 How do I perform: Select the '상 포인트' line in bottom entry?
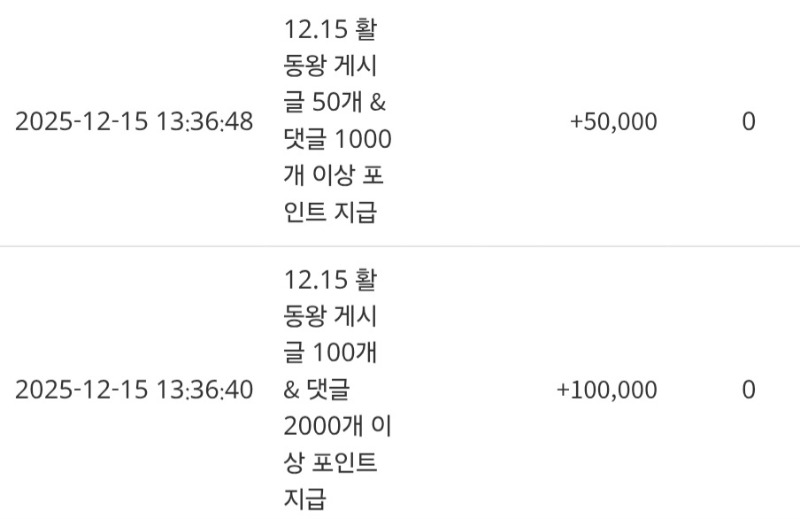coord(329,462)
